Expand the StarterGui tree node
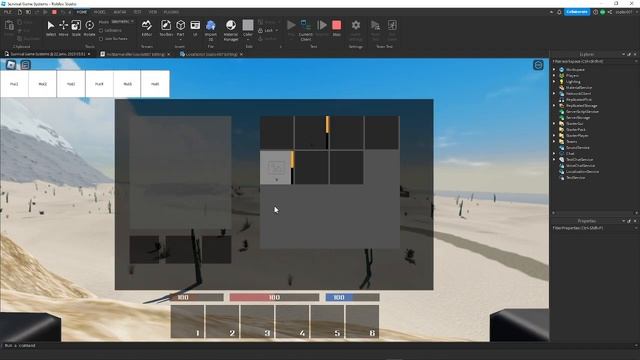The height and width of the screenshot is (360, 640). tap(554, 124)
